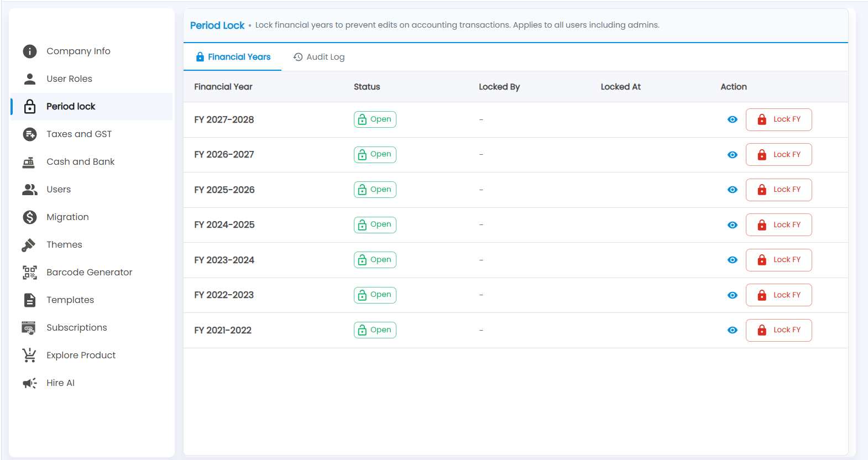Click the Explore Product cart icon
This screenshot has height=460, width=868.
29,356
